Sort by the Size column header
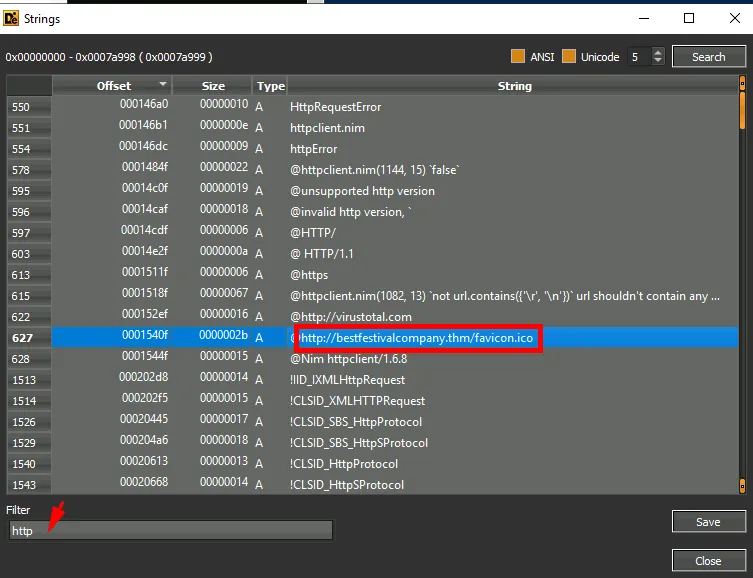 (x=213, y=85)
